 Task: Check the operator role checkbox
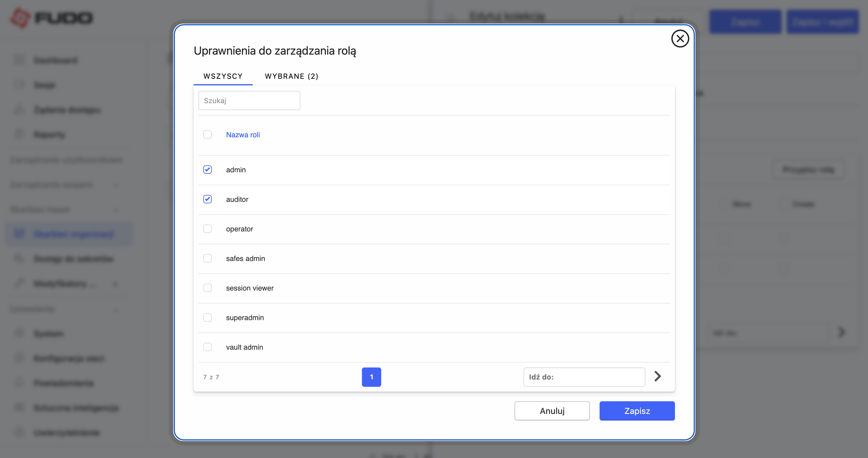click(207, 229)
